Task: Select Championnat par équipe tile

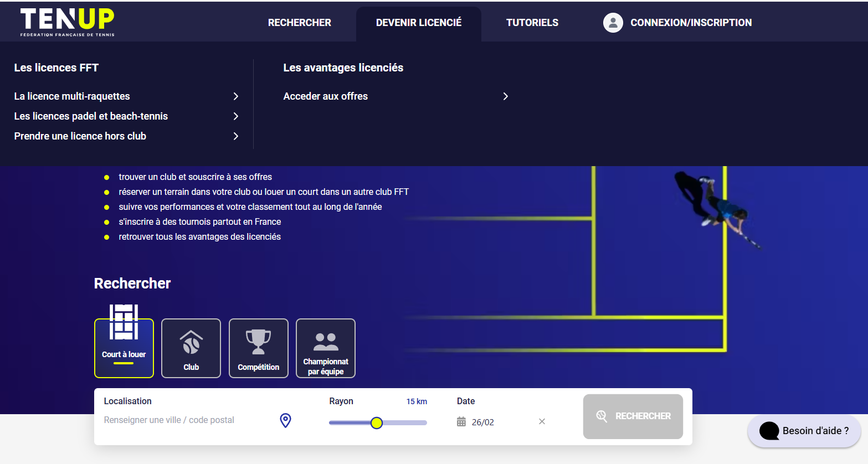Action: [326, 348]
